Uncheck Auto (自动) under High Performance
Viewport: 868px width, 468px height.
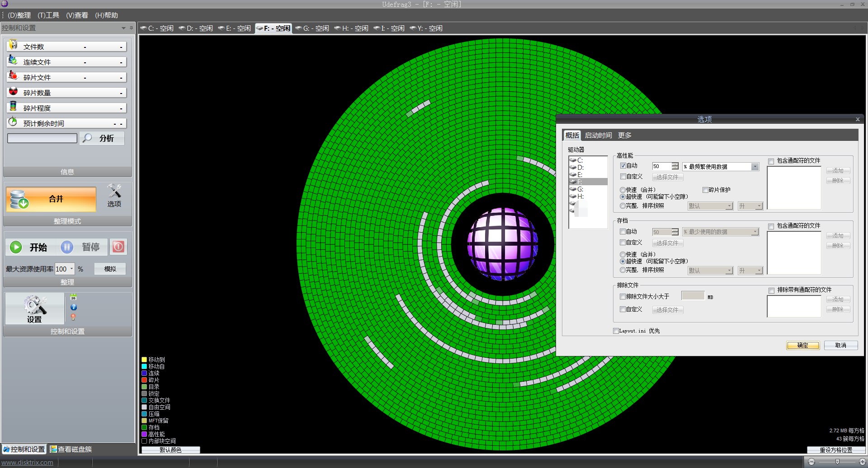click(x=623, y=166)
